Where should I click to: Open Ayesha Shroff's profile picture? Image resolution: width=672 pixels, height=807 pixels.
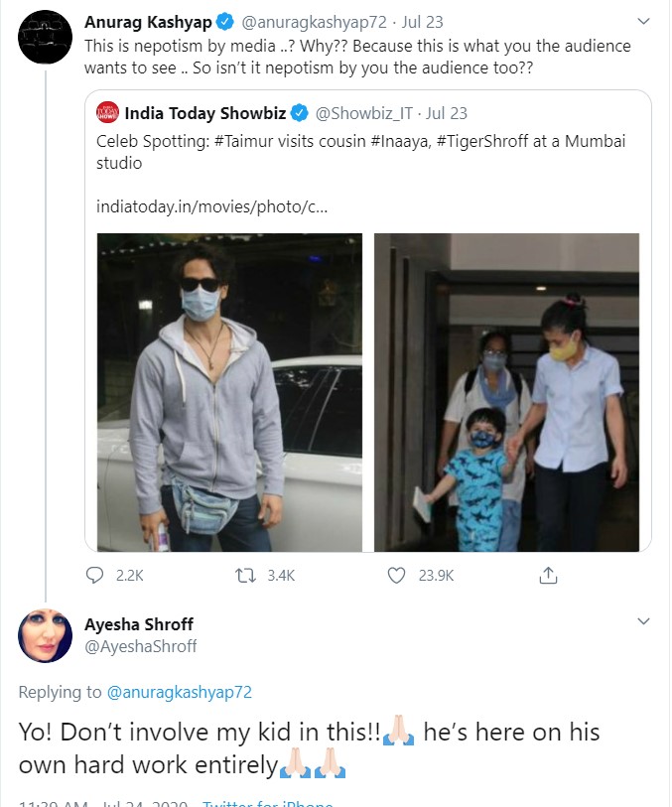[x=46, y=635]
